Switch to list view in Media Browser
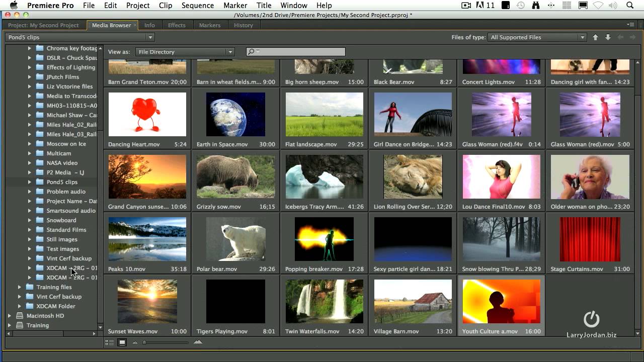The width and height of the screenshot is (644, 362). pyautogui.click(x=110, y=342)
